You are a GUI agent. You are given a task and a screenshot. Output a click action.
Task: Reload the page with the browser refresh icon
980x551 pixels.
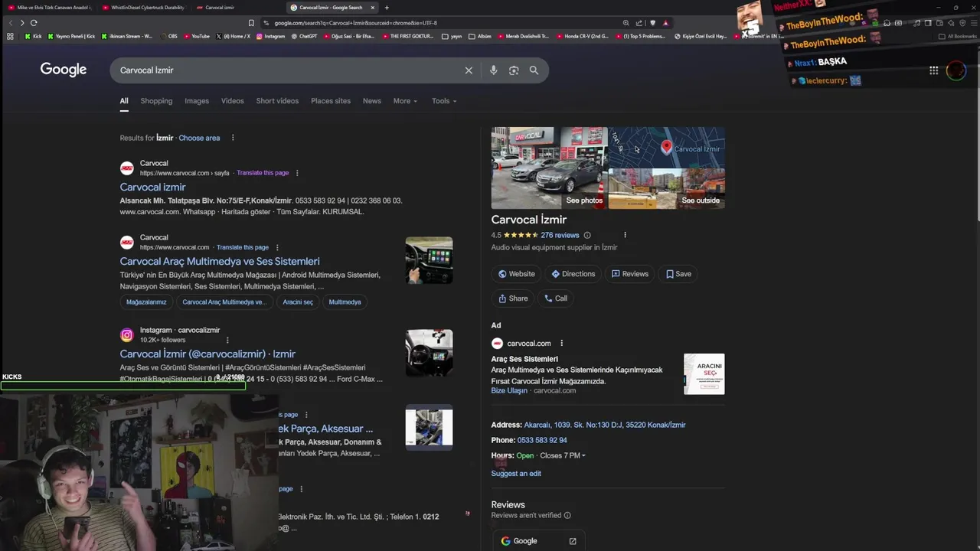click(x=34, y=23)
